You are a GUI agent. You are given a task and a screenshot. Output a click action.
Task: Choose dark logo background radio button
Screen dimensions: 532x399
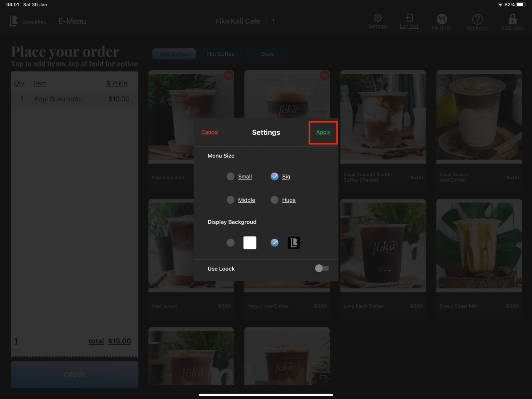(274, 243)
